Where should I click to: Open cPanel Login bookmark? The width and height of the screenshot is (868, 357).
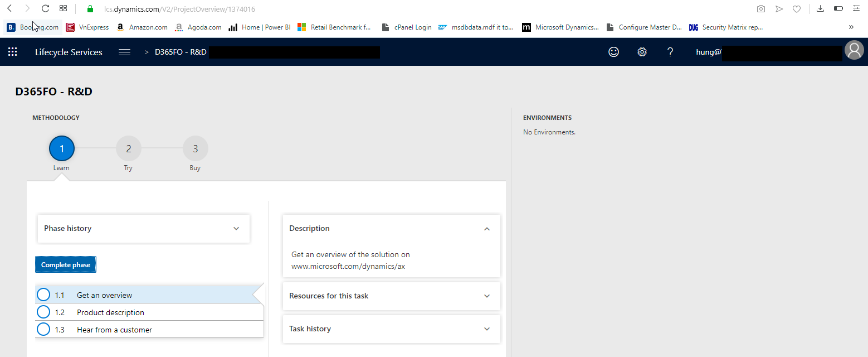[407, 27]
